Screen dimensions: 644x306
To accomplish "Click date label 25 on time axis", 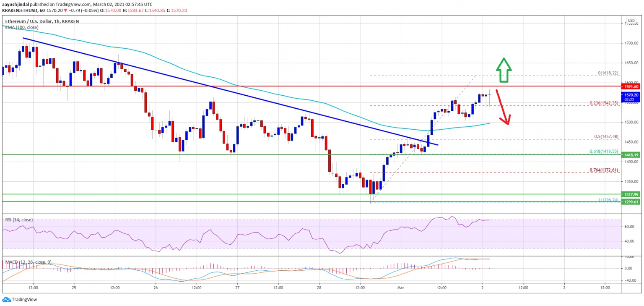I will [x=74, y=288].
